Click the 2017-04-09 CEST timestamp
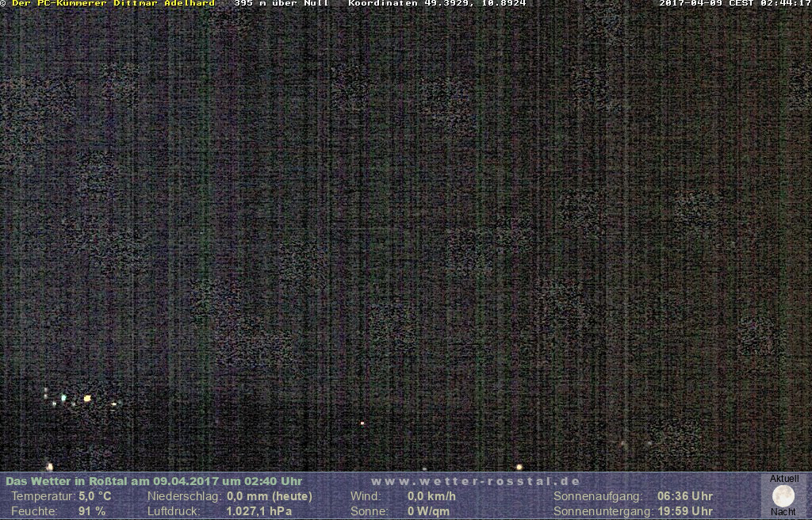 [735, 3]
